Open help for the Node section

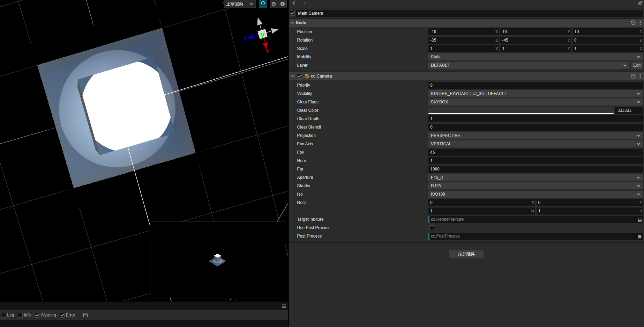pyautogui.click(x=633, y=23)
